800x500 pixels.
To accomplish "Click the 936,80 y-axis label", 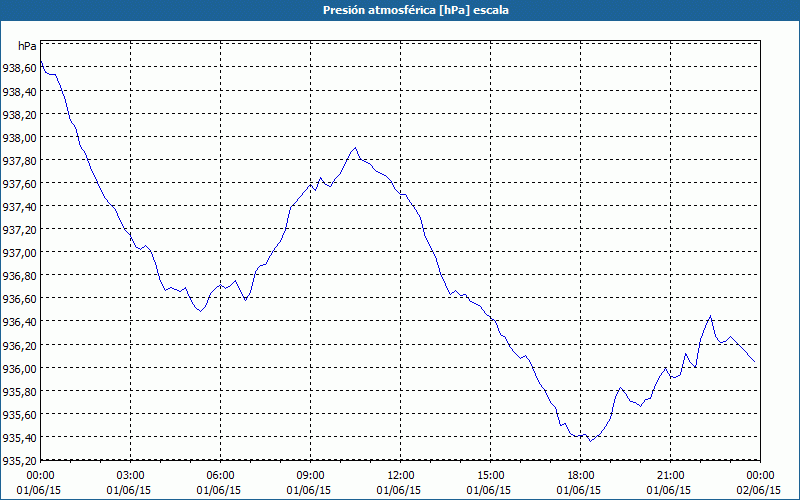I will 19,276.
